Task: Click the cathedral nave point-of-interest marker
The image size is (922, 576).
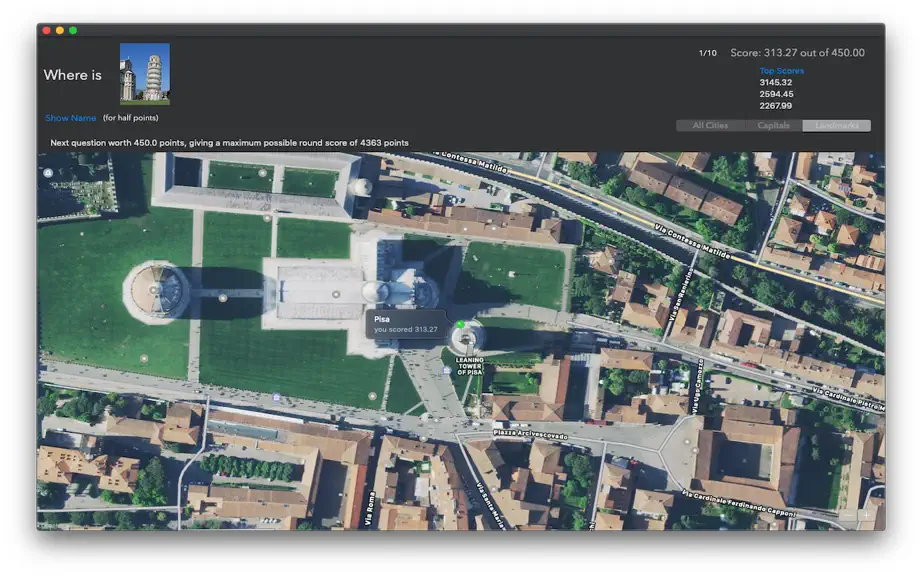Action: [x=336, y=294]
